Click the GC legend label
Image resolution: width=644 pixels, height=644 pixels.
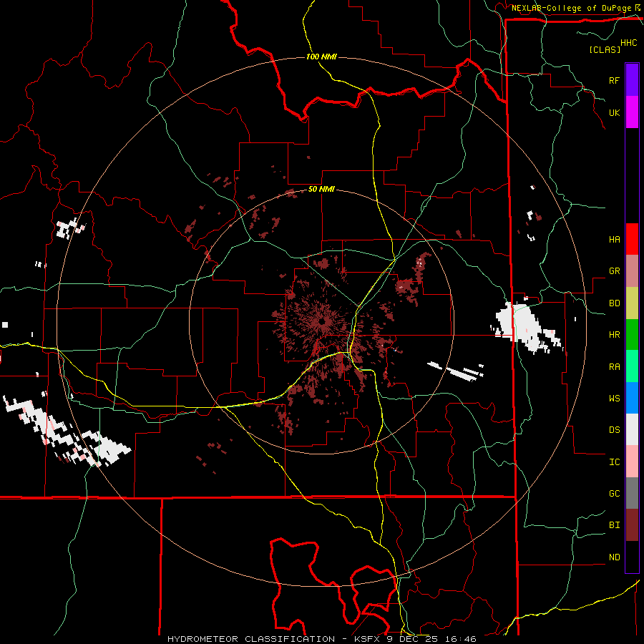click(614, 494)
